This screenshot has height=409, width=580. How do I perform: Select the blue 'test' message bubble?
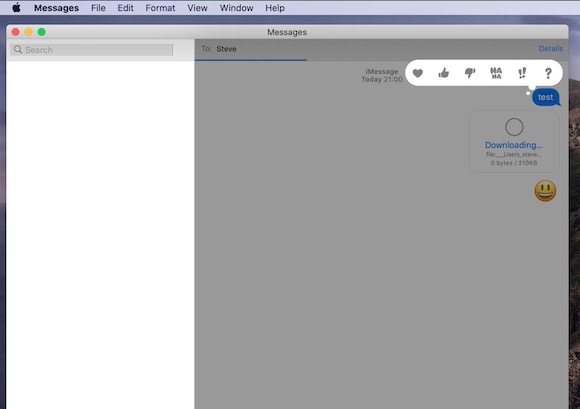click(x=546, y=97)
